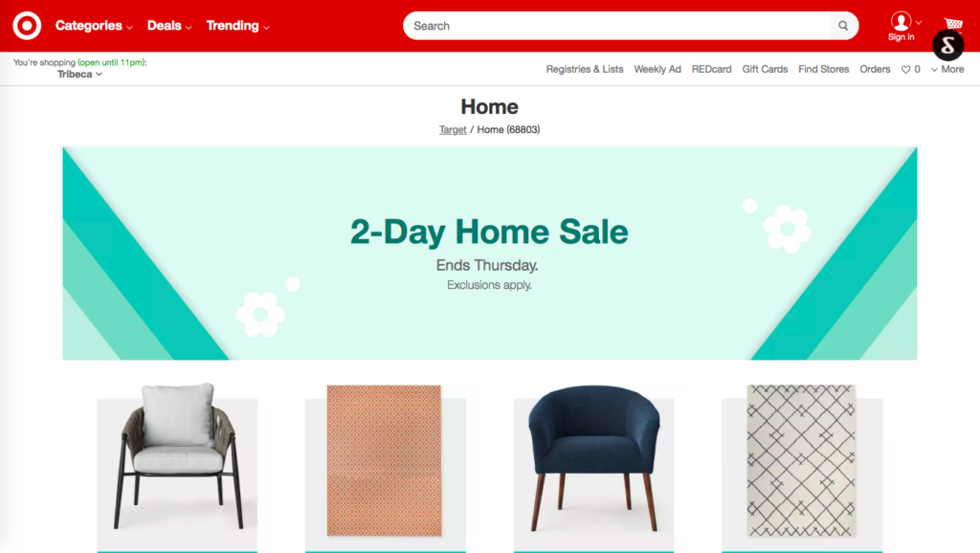Expand the Categories dropdown menu
This screenshot has width=980, height=553.
94,26
